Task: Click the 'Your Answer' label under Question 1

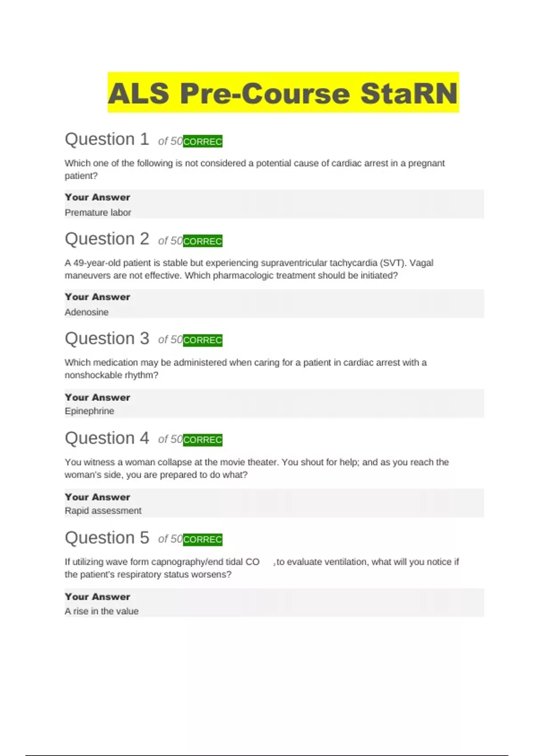Action: tap(97, 197)
